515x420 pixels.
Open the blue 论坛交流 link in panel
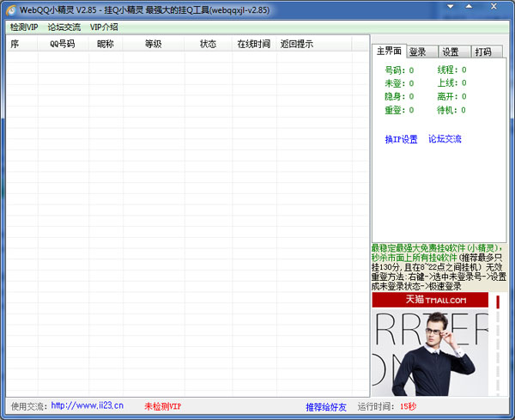click(445, 139)
